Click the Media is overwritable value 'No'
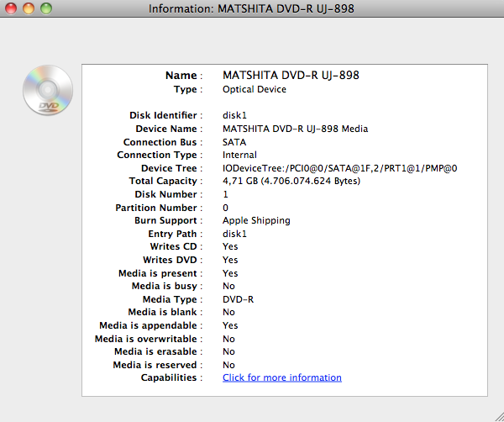Viewport: 504px width, 422px height. point(228,339)
